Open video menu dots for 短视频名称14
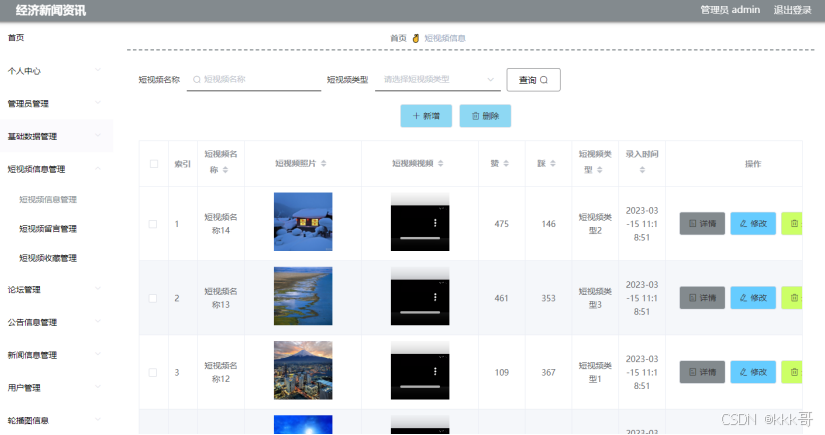Image resolution: width=825 pixels, height=435 pixels. [435, 223]
